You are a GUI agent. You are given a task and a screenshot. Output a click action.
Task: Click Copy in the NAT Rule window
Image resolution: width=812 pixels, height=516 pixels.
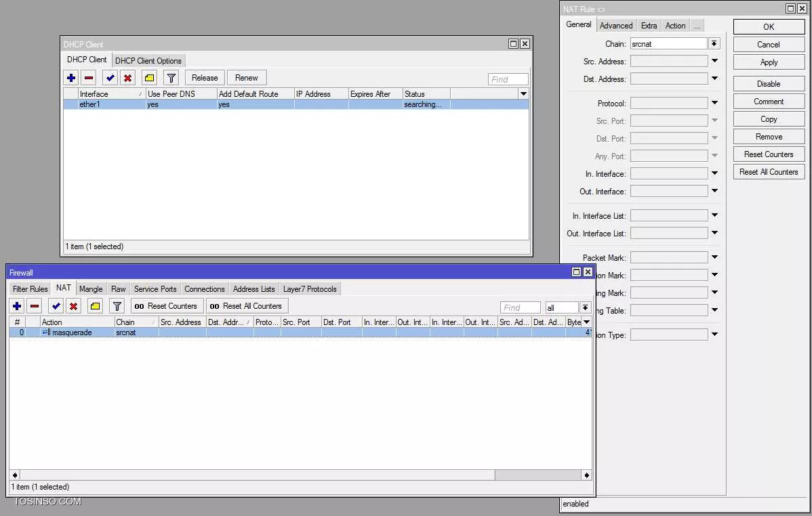click(x=769, y=119)
